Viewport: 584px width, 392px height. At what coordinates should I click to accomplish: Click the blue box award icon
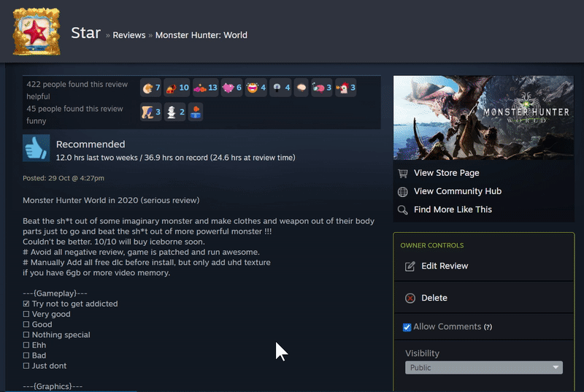click(196, 112)
